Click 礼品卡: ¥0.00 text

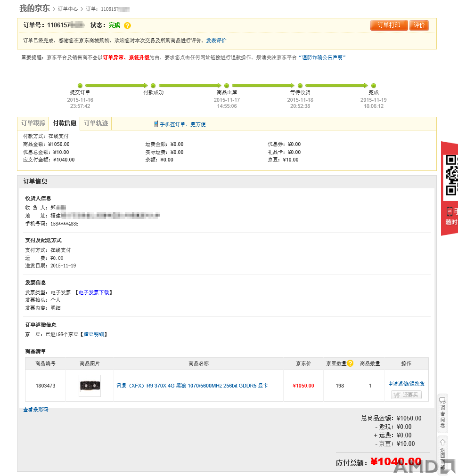(x=284, y=153)
